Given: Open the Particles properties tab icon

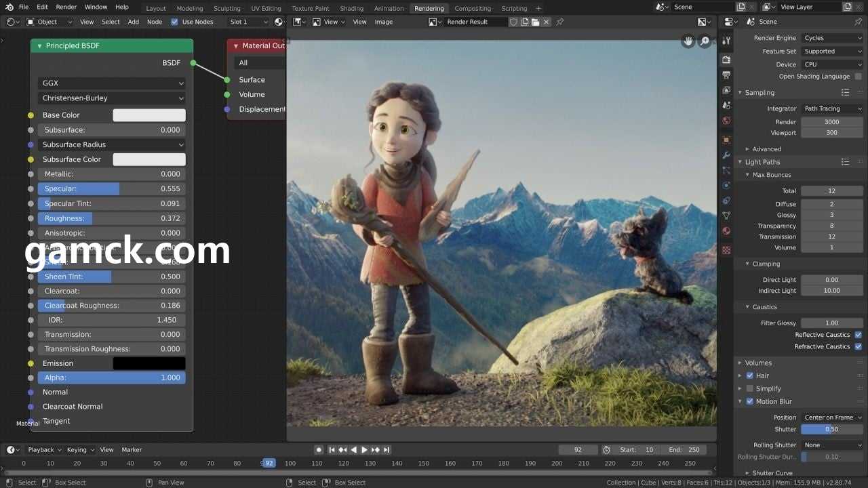Looking at the screenshot, I should [x=726, y=170].
